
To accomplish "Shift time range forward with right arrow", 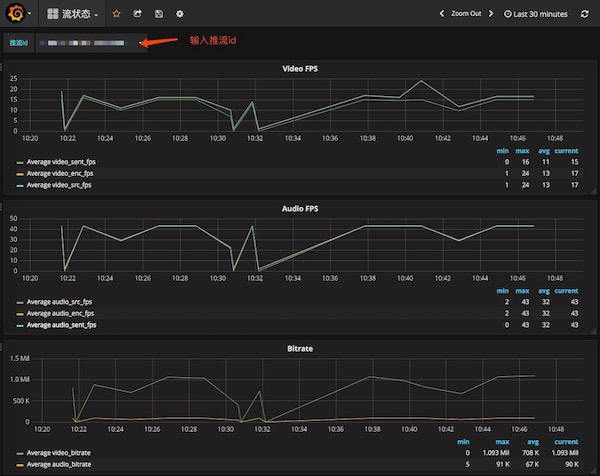I will coord(491,14).
